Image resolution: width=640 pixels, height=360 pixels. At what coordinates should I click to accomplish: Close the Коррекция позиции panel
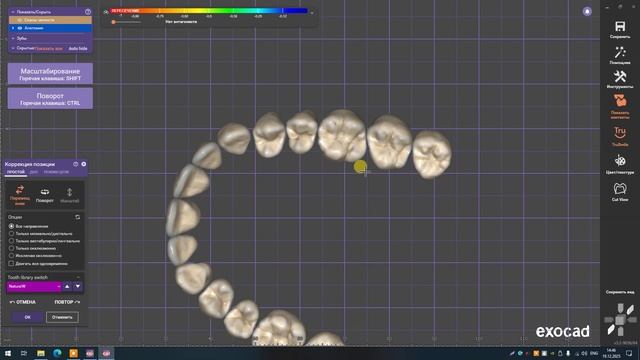pyautogui.click(x=84, y=164)
